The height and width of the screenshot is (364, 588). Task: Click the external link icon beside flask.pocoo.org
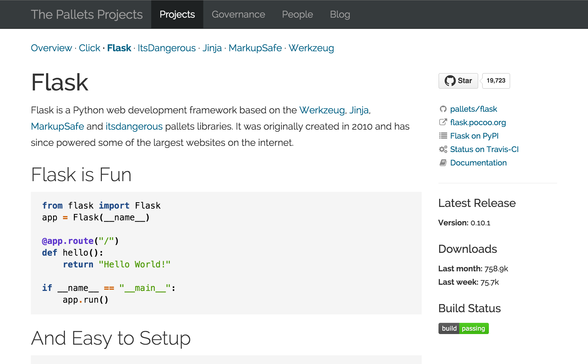pos(443,122)
